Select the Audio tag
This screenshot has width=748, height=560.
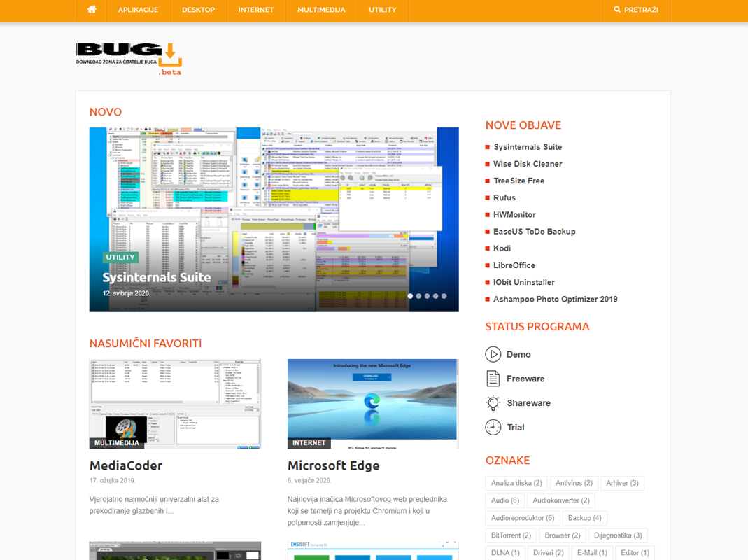[x=505, y=500]
